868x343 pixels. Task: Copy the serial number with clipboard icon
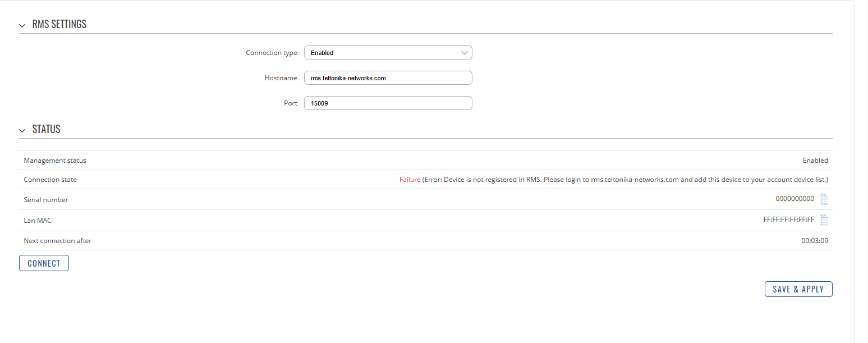pyautogui.click(x=824, y=199)
